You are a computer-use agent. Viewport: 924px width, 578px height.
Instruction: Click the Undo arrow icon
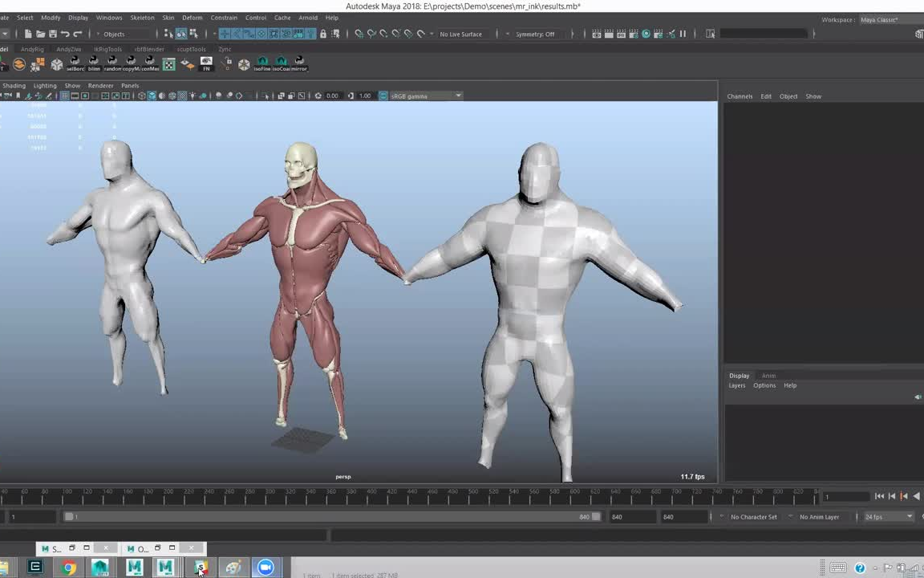coord(65,34)
